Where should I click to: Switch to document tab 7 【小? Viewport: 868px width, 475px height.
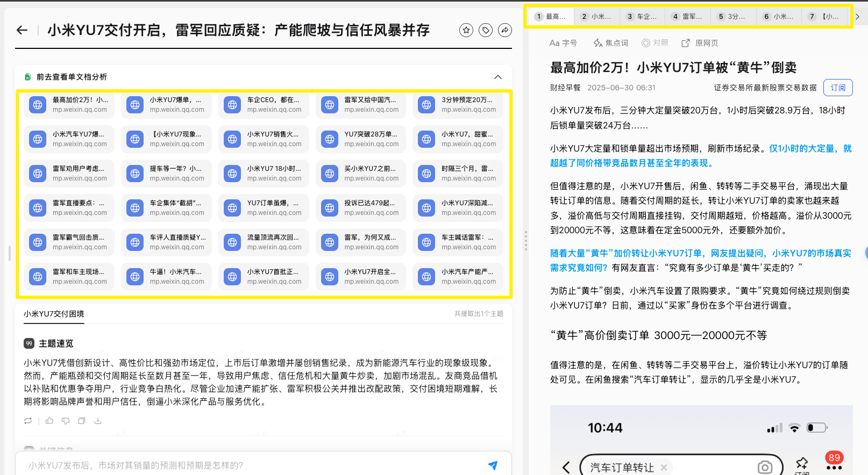[824, 17]
